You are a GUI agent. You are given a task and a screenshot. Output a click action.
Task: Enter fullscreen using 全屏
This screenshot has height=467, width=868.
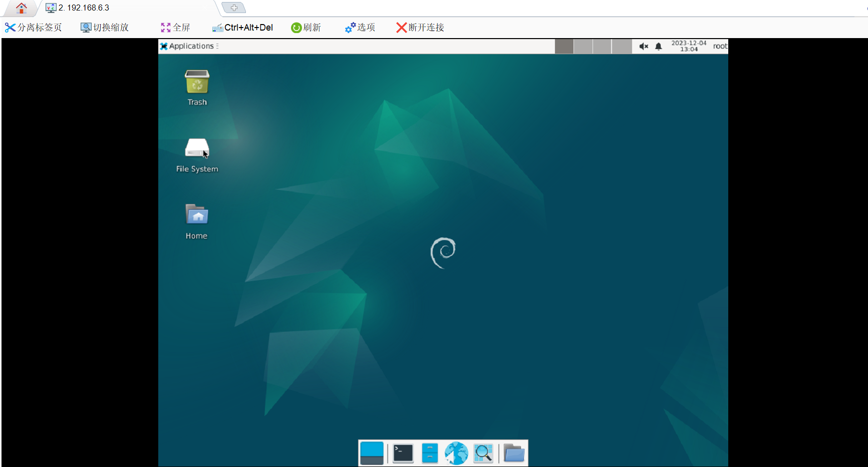click(x=175, y=28)
